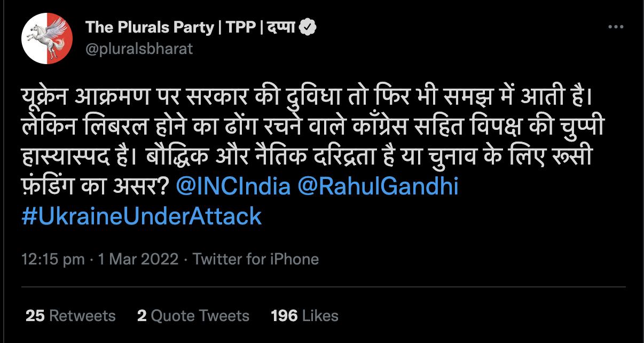Screen dimensions: 644x343
Task: View the 25 Retweets list
Action: [x=70, y=316]
